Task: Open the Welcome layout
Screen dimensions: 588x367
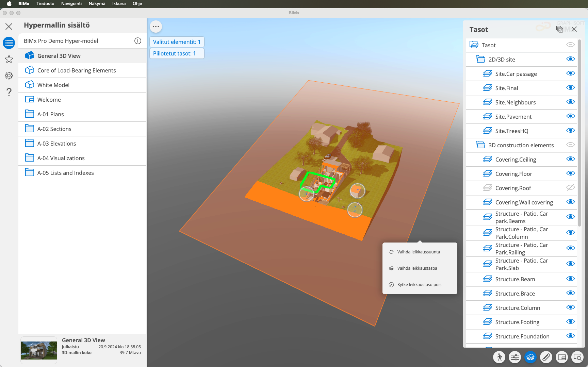Action: point(82,100)
